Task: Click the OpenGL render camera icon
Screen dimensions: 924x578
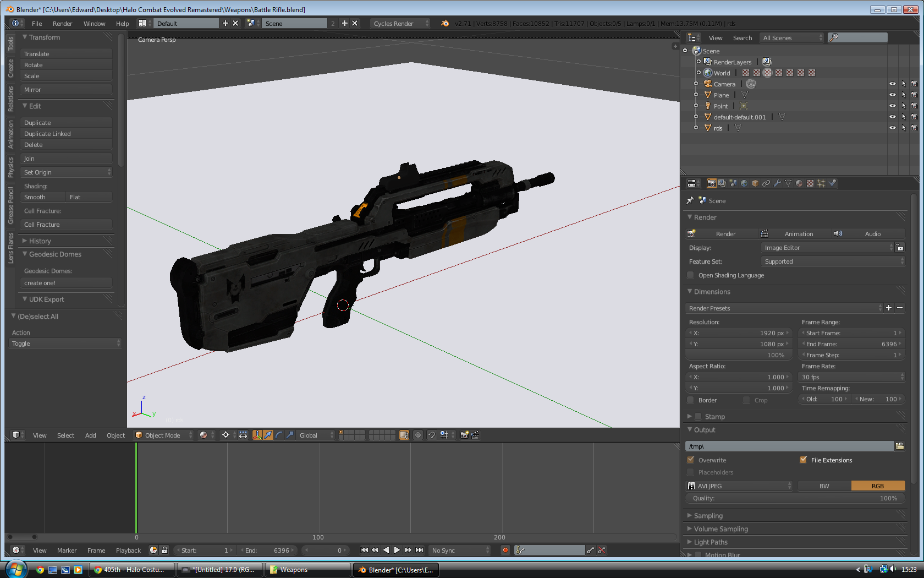Action: (x=464, y=435)
